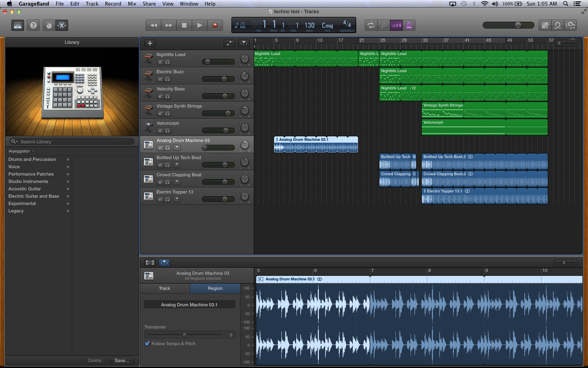Open the File menu

tap(59, 4)
